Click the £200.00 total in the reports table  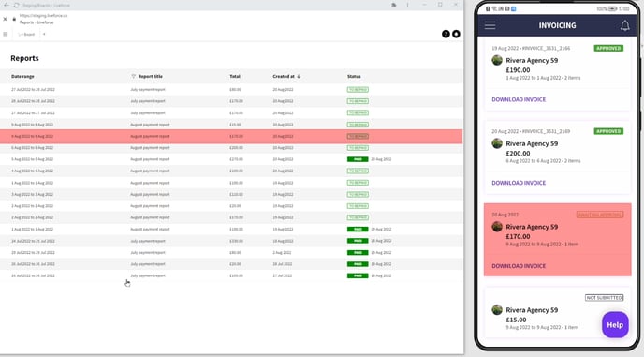click(236, 148)
